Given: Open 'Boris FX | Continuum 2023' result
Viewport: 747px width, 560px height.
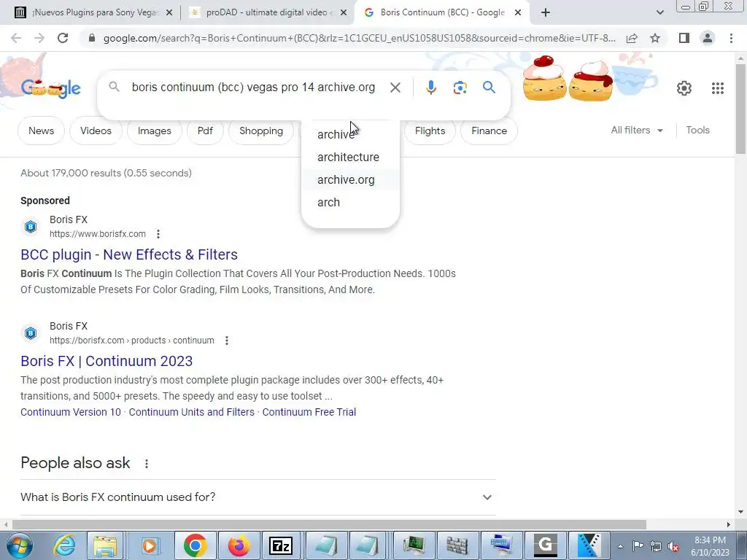Looking at the screenshot, I should 107,362.
